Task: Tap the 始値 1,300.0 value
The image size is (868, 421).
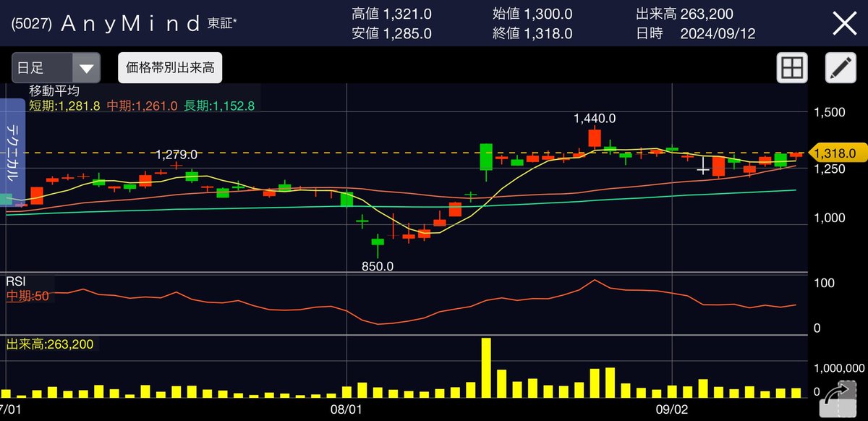Action: [x=532, y=14]
